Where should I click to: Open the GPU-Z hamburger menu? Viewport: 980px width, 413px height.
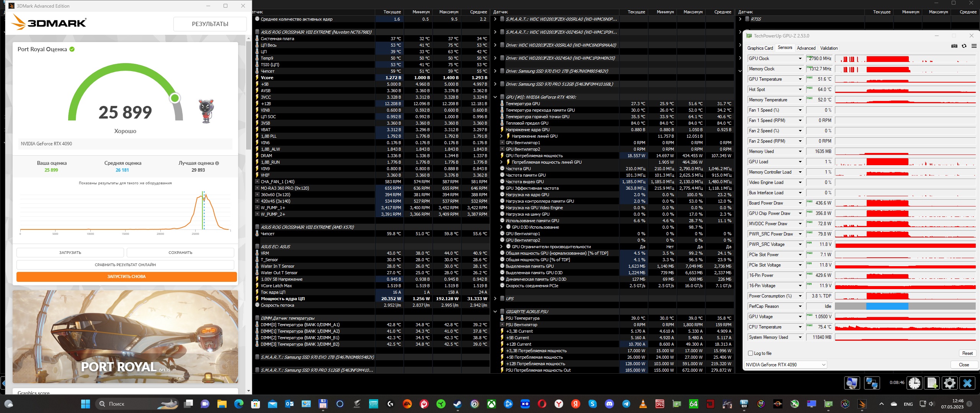[x=974, y=46]
